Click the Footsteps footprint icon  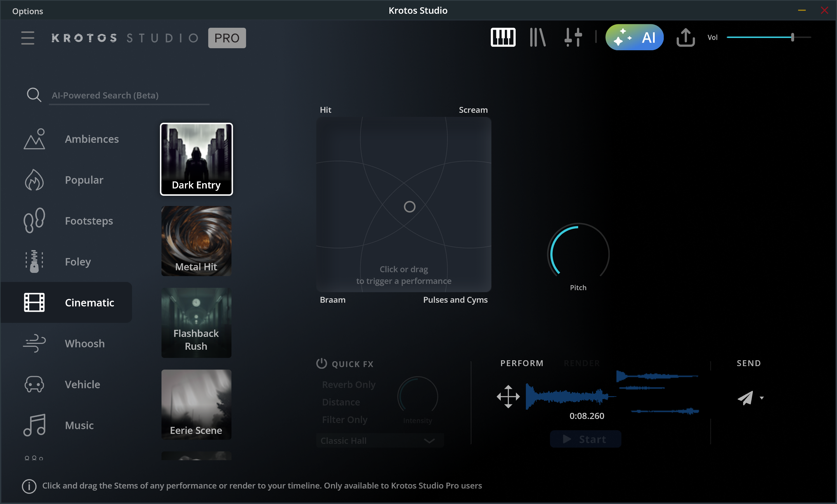click(34, 220)
